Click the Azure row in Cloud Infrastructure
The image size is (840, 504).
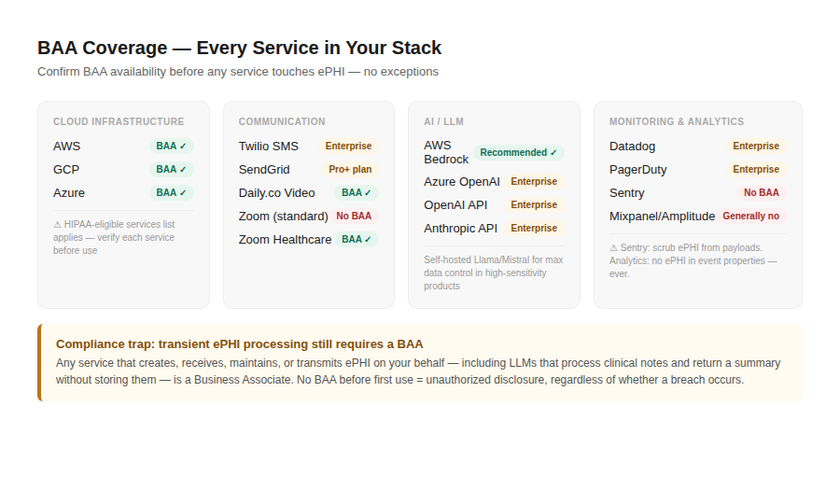coord(123,193)
